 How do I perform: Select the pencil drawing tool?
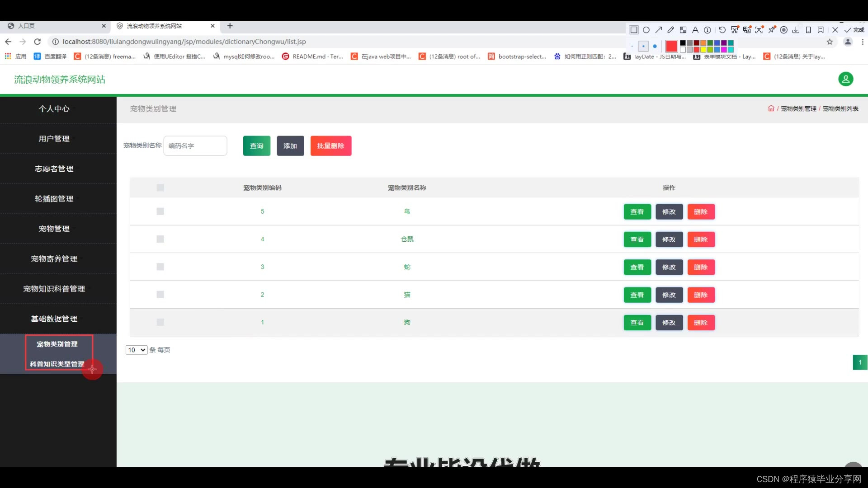[x=671, y=30]
